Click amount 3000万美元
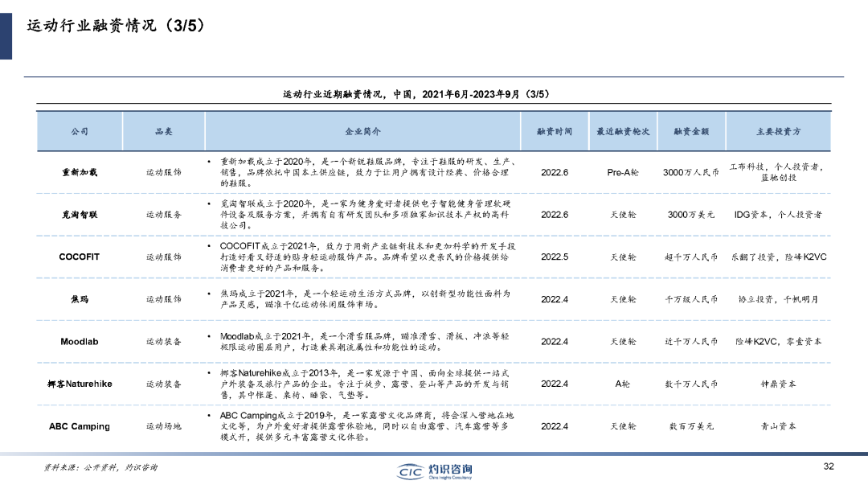The image size is (868, 489). (x=691, y=214)
